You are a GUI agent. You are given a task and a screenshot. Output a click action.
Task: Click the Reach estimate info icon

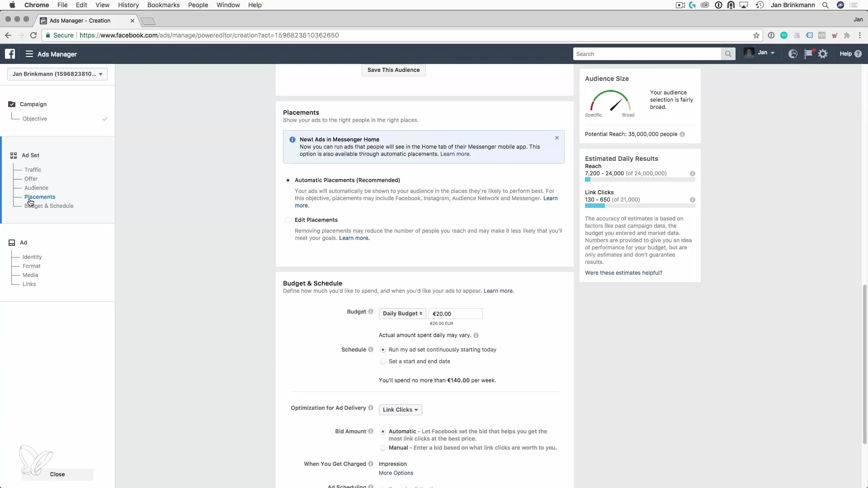[x=692, y=174]
